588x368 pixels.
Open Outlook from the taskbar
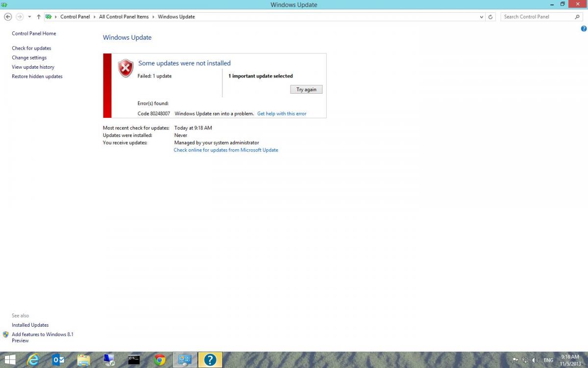click(59, 360)
